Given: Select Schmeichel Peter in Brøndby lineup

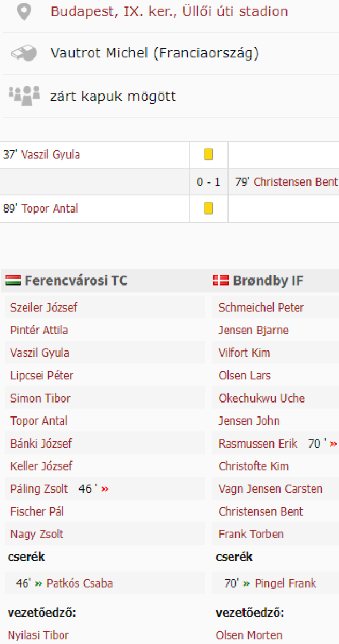Looking at the screenshot, I should (261, 308).
